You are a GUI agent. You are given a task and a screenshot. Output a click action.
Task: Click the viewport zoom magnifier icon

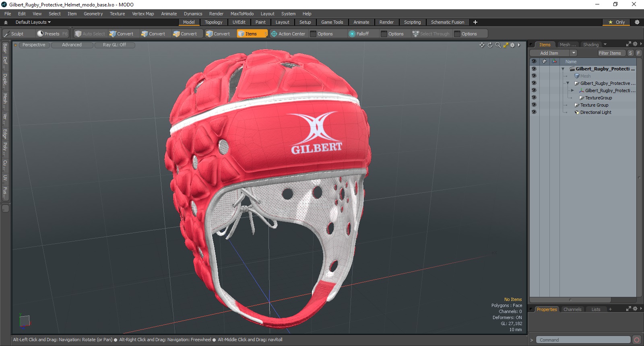(x=498, y=45)
